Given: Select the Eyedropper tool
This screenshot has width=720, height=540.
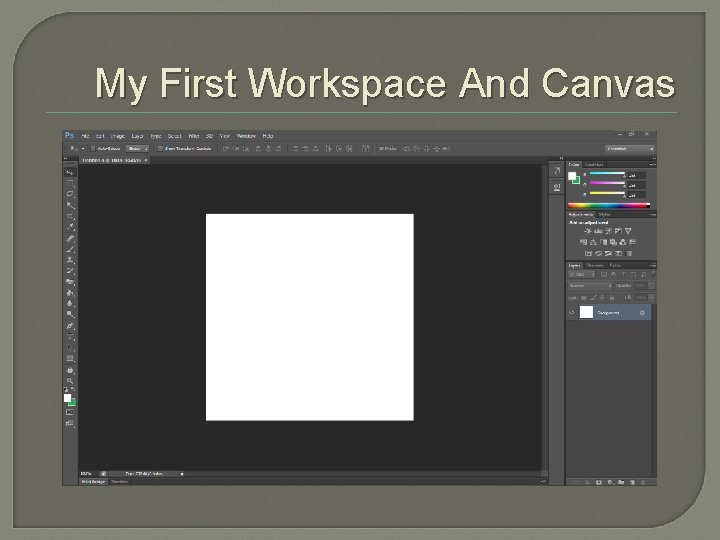Looking at the screenshot, I should (70, 227).
